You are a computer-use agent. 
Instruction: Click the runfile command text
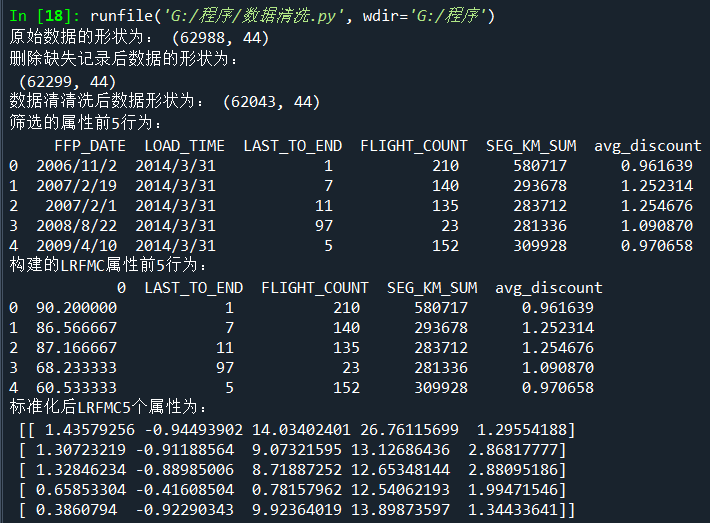click(293, 16)
